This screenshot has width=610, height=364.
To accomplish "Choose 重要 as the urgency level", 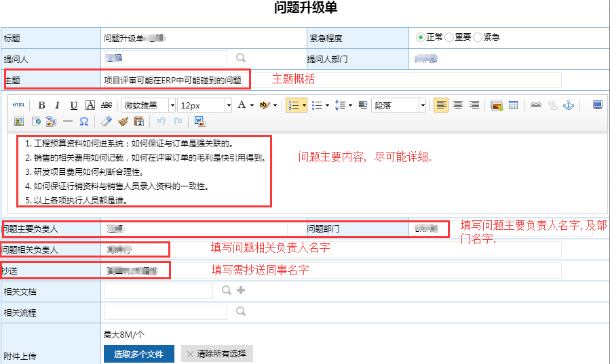I will (449, 37).
